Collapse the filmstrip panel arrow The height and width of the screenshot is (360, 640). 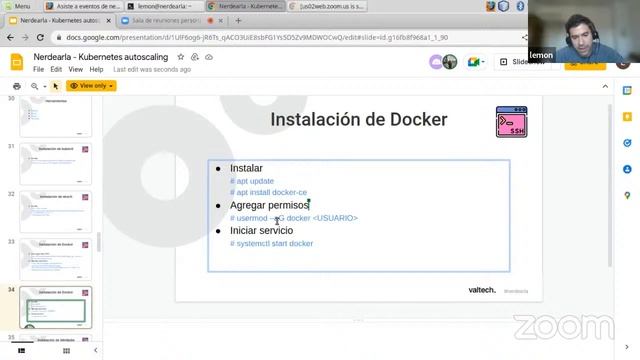point(96,350)
